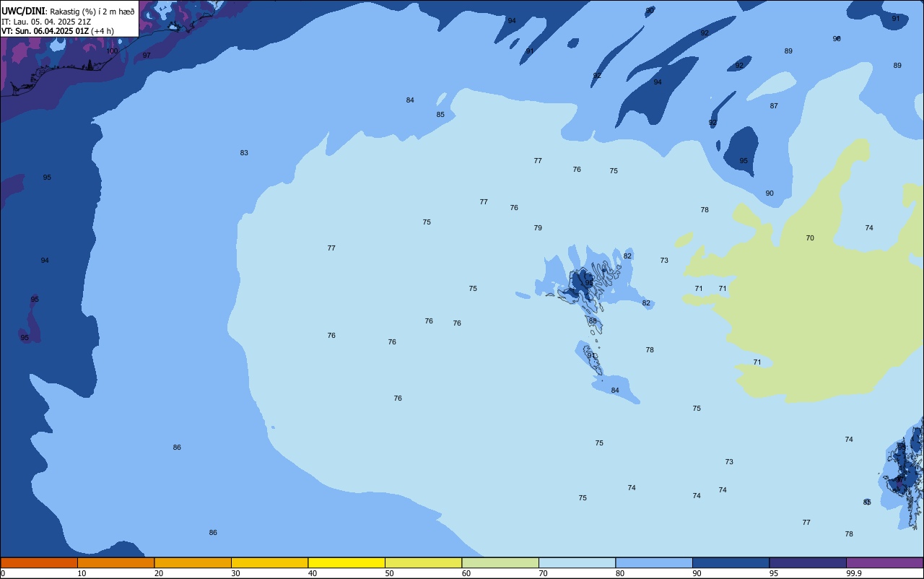Click the map value '88' on the islands
This screenshot has width=924, height=579.
coord(593,321)
